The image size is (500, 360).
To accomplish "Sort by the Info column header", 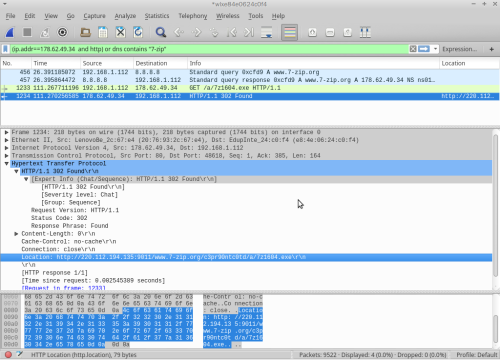I will tap(313, 63).
